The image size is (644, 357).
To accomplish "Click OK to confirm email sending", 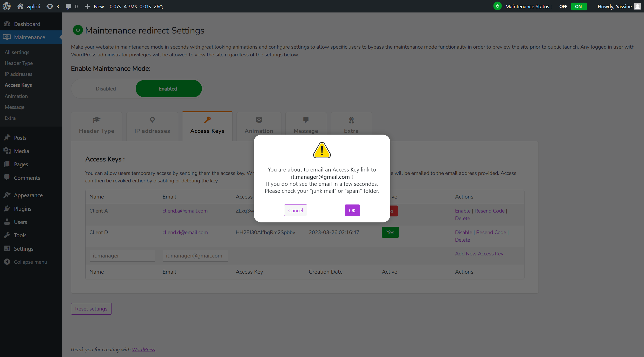I will pos(352,210).
